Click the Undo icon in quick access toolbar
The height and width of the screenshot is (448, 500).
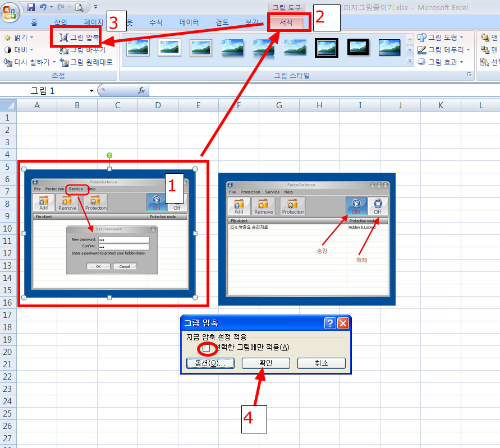point(43,7)
